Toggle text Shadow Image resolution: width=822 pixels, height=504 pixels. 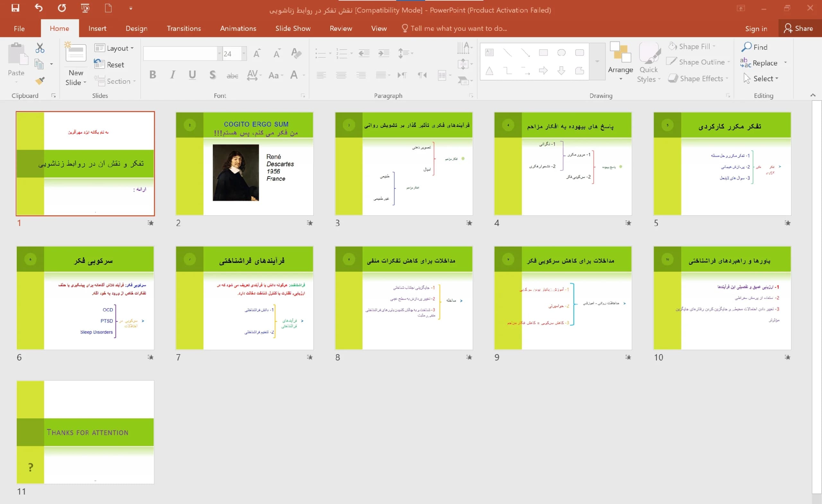[x=213, y=75]
